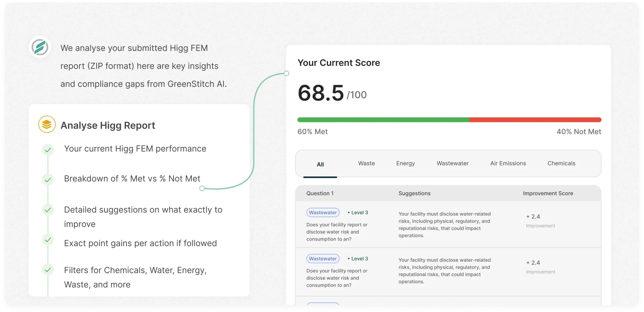Open the Suggestions column header

(x=414, y=193)
